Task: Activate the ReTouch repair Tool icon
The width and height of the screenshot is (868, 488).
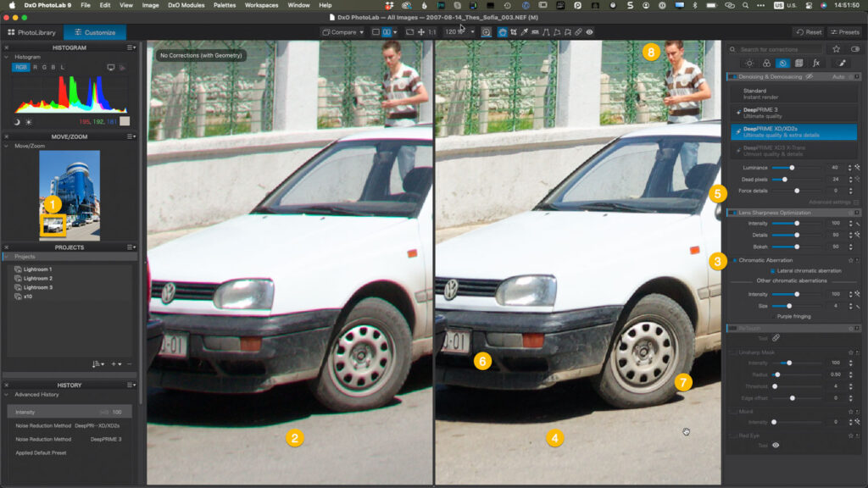Action: [x=776, y=337]
